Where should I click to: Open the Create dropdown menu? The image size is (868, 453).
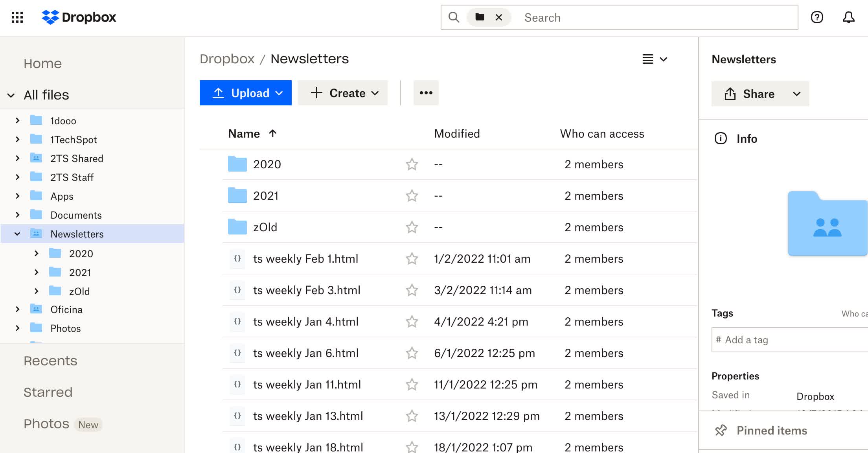343,93
